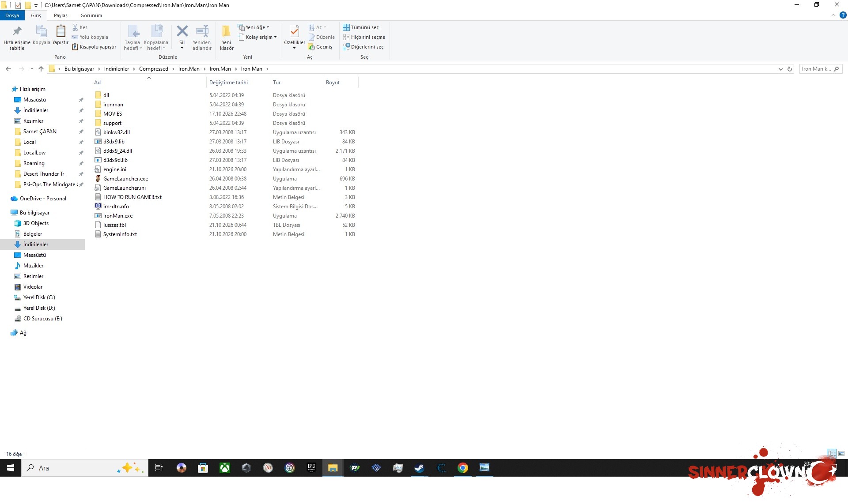Image resolution: width=848 pixels, height=504 pixels.
Task: Expand address bar history dropdown
Action: 780,69
